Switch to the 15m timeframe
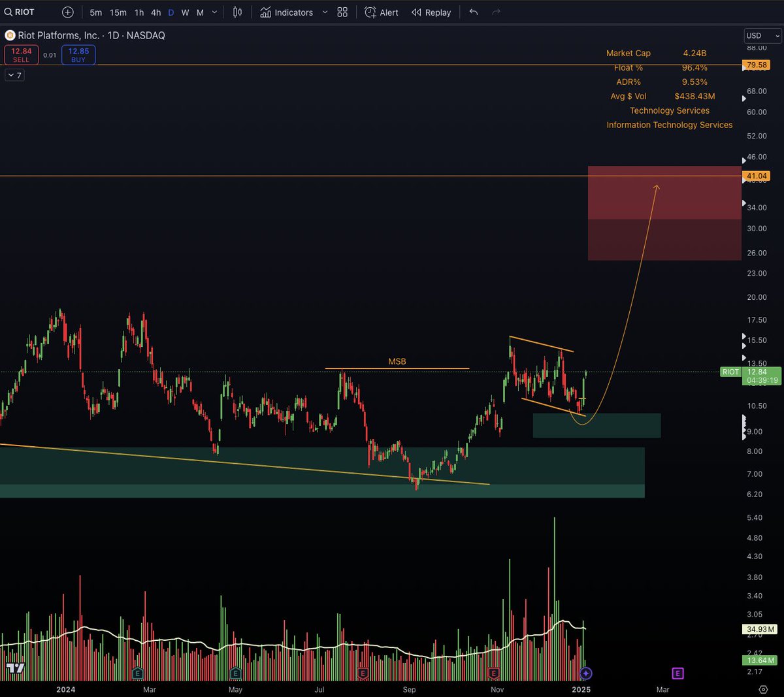This screenshot has width=784, height=697. [118, 12]
